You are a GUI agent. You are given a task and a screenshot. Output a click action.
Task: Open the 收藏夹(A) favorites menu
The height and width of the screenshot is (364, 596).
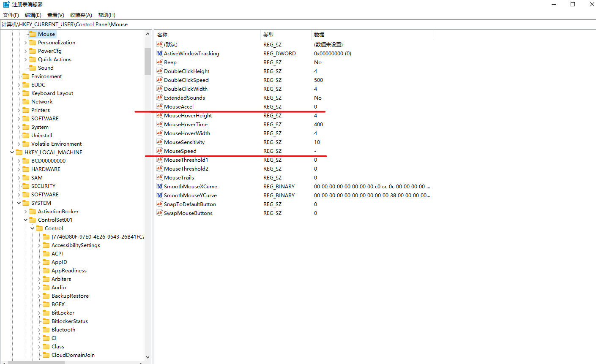coord(81,15)
